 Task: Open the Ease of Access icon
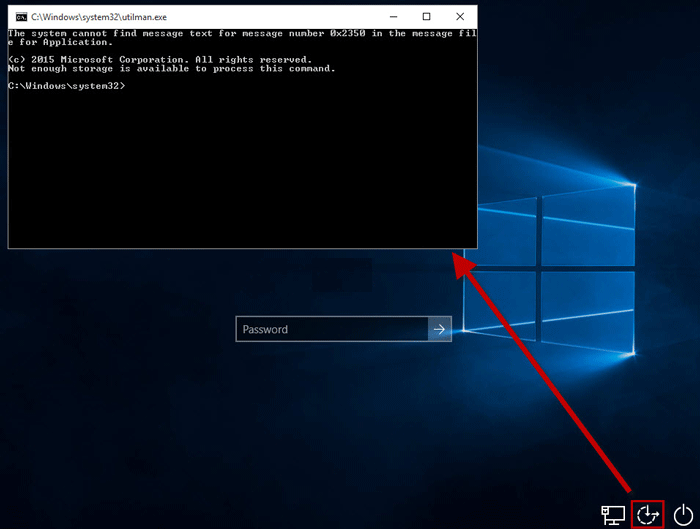pos(648,515)
